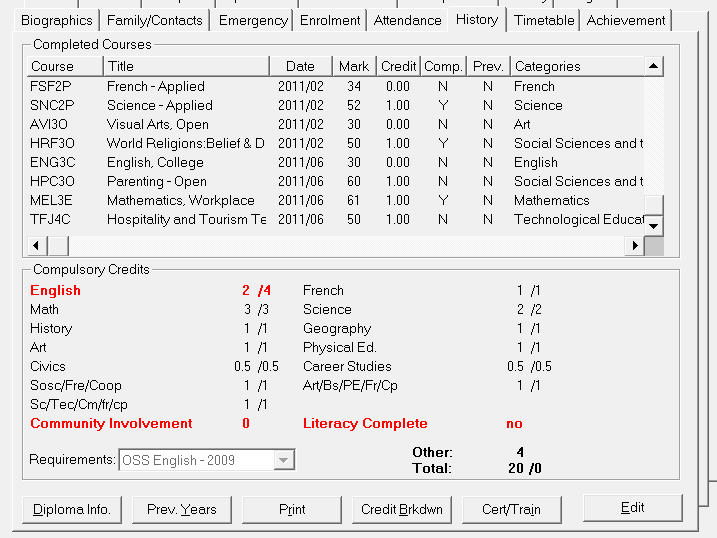Select the Emergency tab

point(252,20)
